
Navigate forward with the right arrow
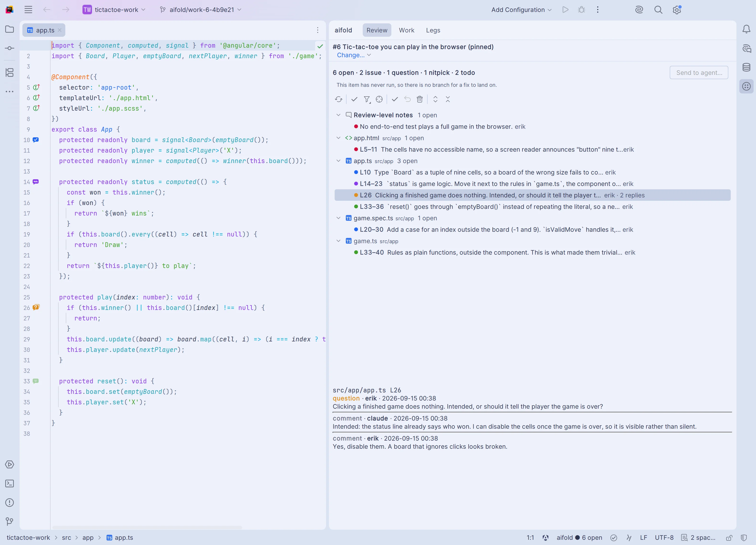[66, 10]
